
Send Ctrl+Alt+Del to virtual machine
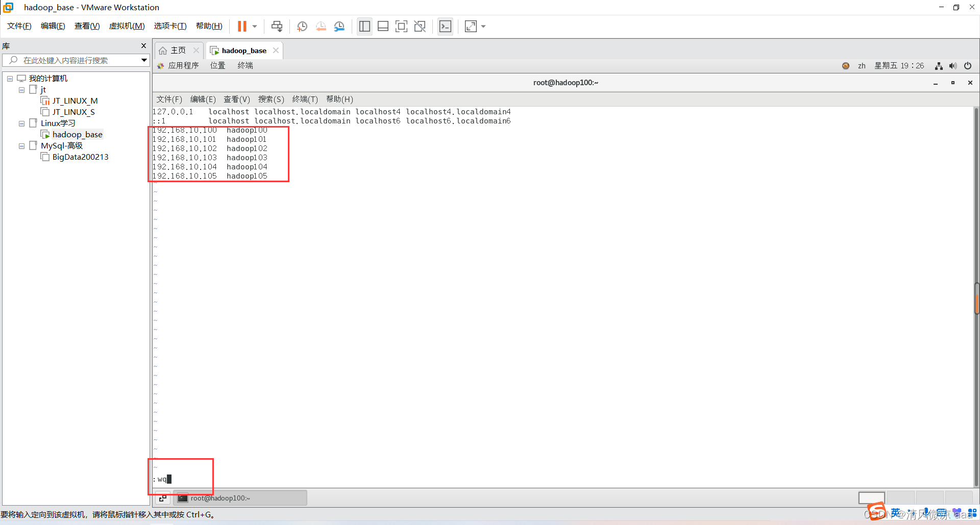[x=277, y=26]
